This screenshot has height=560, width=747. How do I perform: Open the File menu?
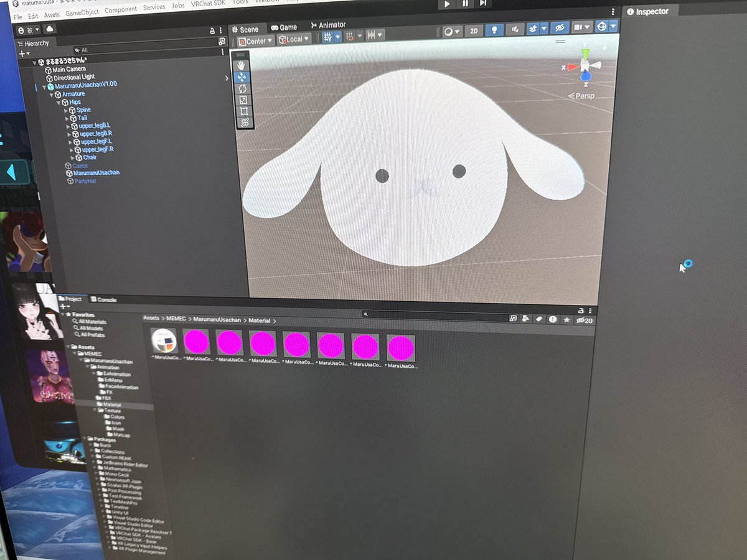17,16
